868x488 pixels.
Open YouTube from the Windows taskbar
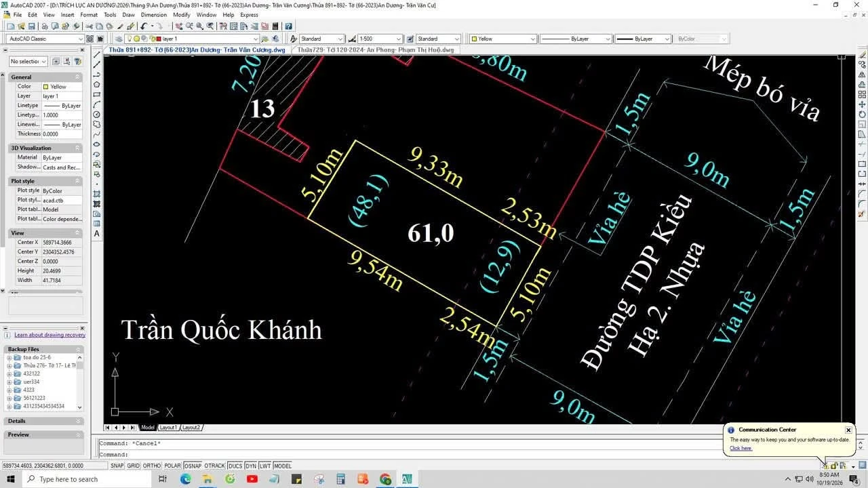(252, 479)
